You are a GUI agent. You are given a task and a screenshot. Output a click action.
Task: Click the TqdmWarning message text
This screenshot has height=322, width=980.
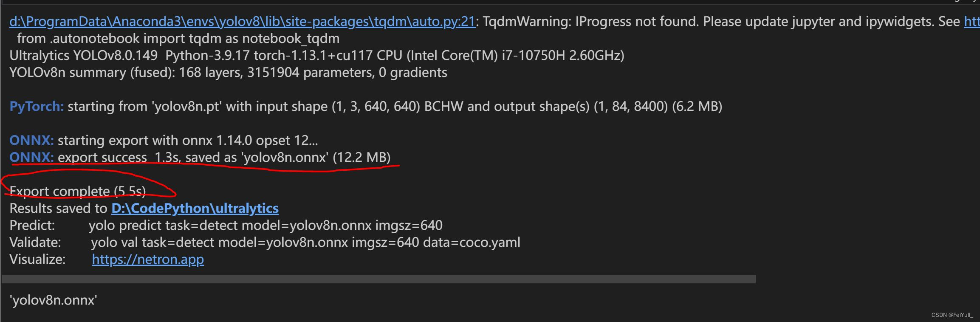[x=718, y=21]
